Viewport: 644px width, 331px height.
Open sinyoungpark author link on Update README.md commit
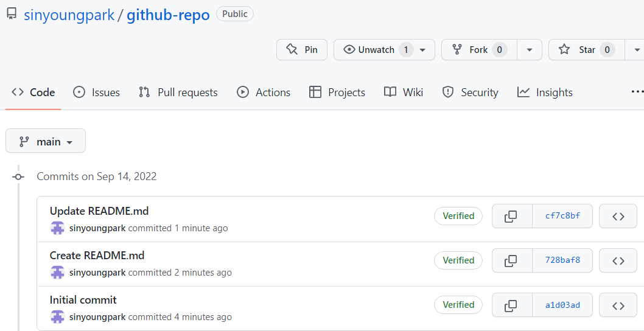point(97,228)
